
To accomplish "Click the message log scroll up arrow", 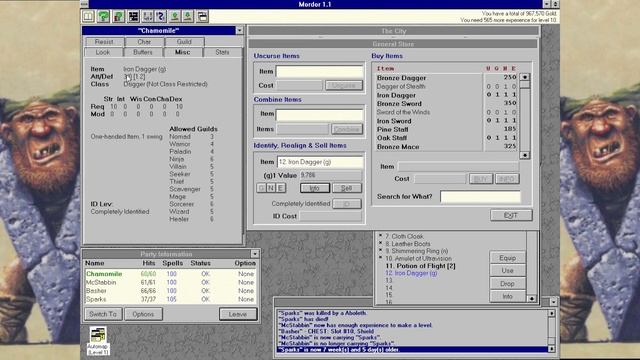I will pyautogui.click(x=551, y=313).
